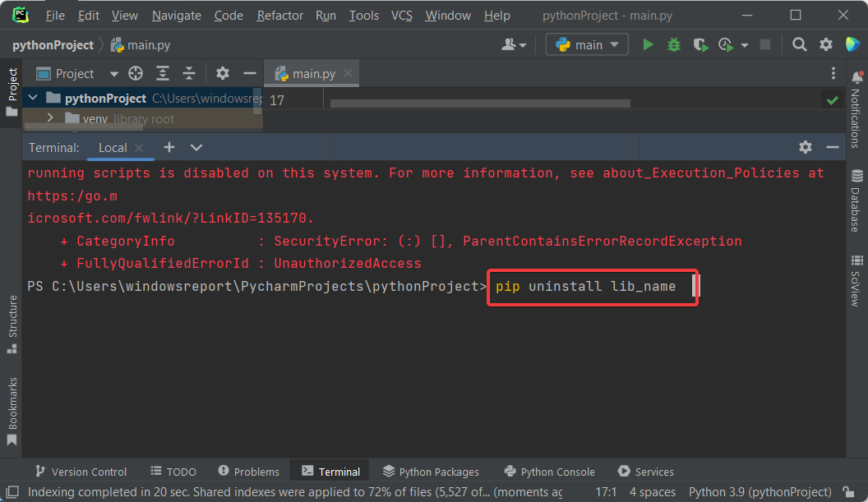The width and height of the screenshot is (868, 502).
Task: Toggle the Bookmarks tool window
Action: tap(12, 411)
